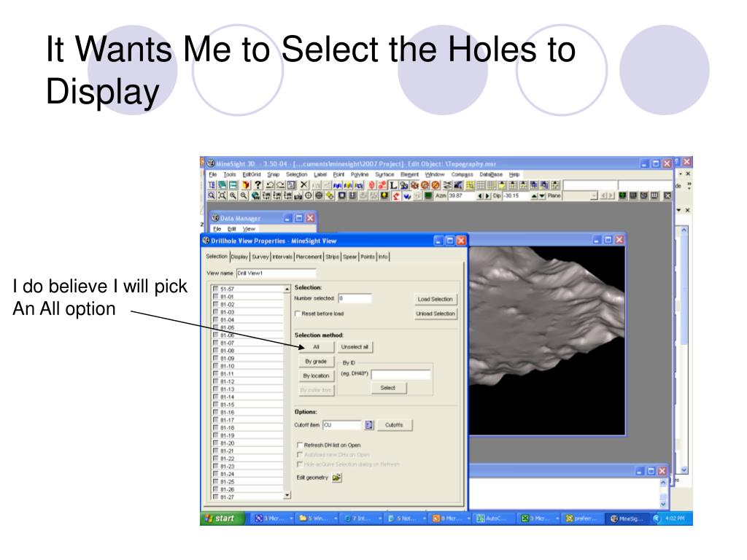Click green arrow icon near toolbar right end

(622, 195)
